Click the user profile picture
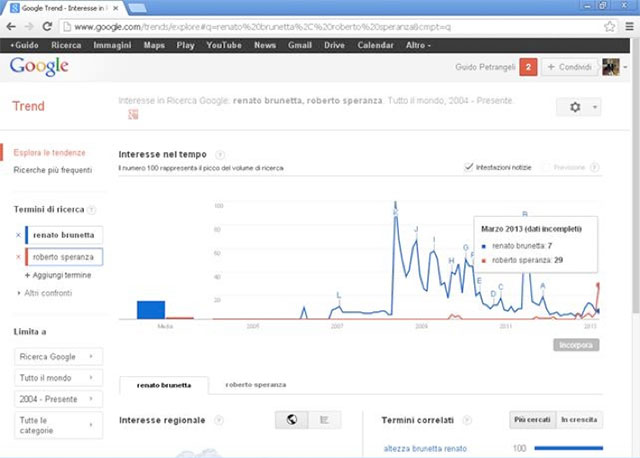The width and height of the screenshot is (640, 458). [x=611, y=67]
